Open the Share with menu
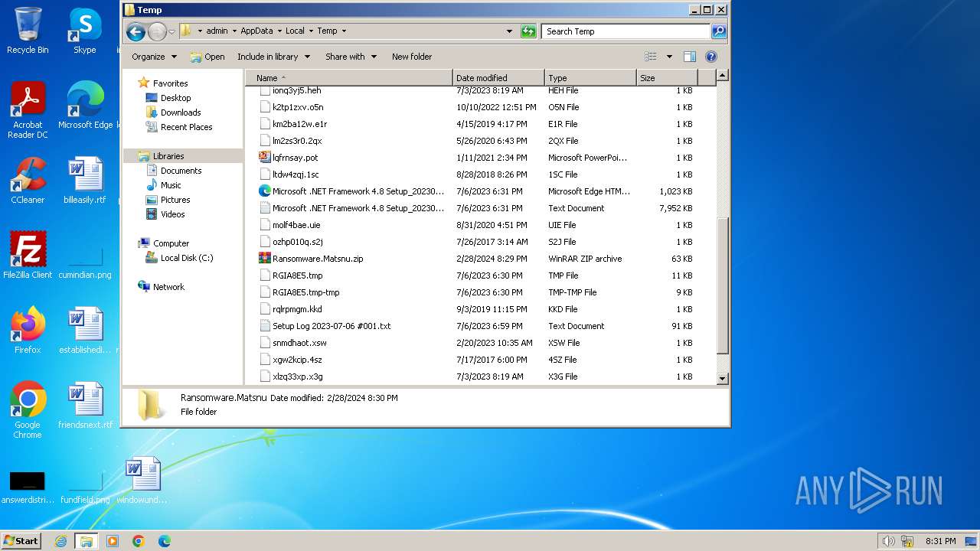The width and height of the screenshot is (980, 551). (x=351, y=57)
